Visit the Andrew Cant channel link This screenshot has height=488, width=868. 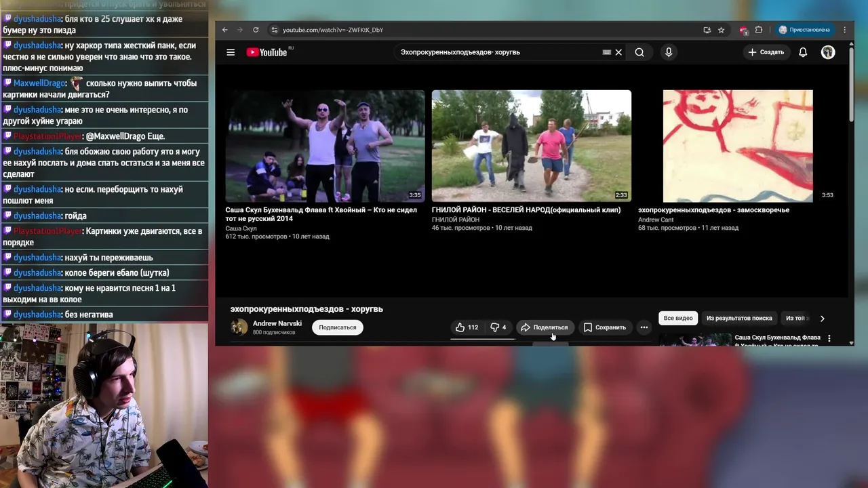(x=656, y=220)
